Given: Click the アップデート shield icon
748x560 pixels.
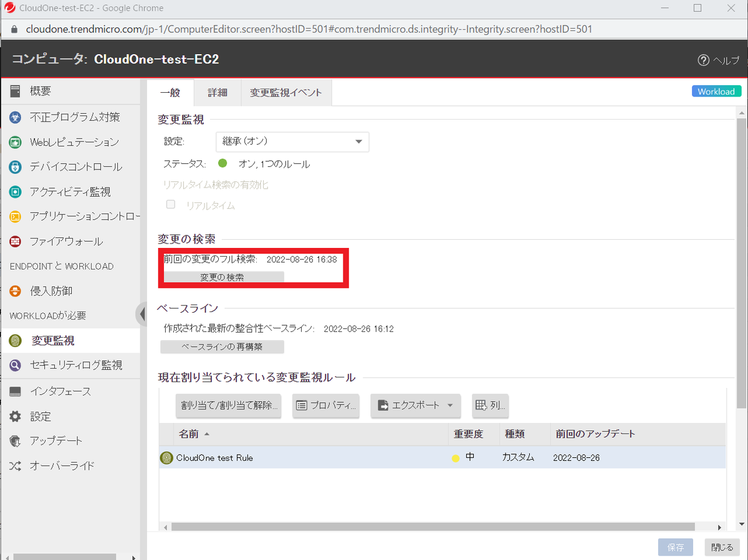Looking at the screenshot, I should coord(16,440).
